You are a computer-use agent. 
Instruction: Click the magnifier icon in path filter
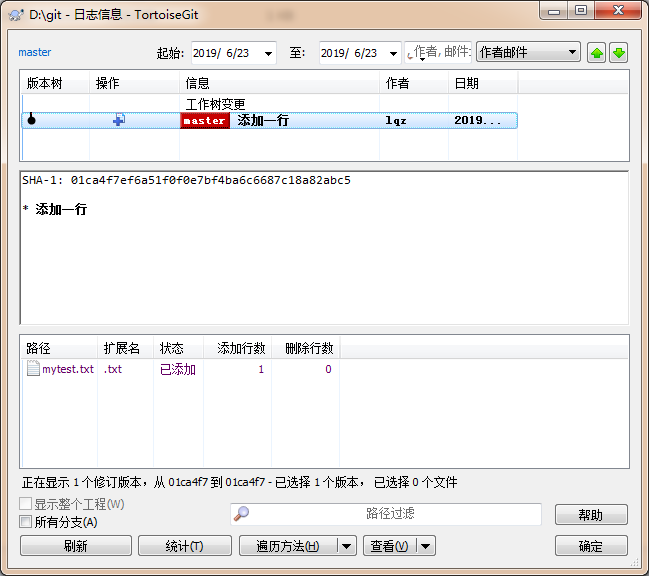click(241, 514)
